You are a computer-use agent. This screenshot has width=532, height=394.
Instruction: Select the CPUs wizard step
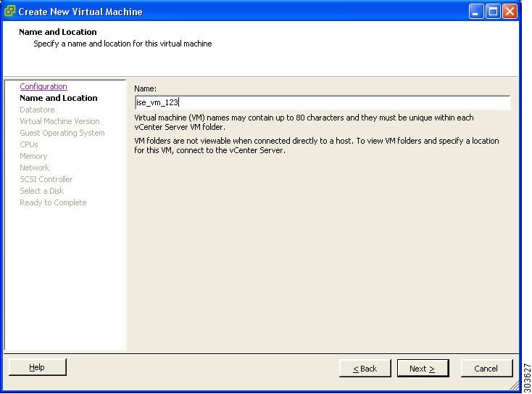point(29,144)
